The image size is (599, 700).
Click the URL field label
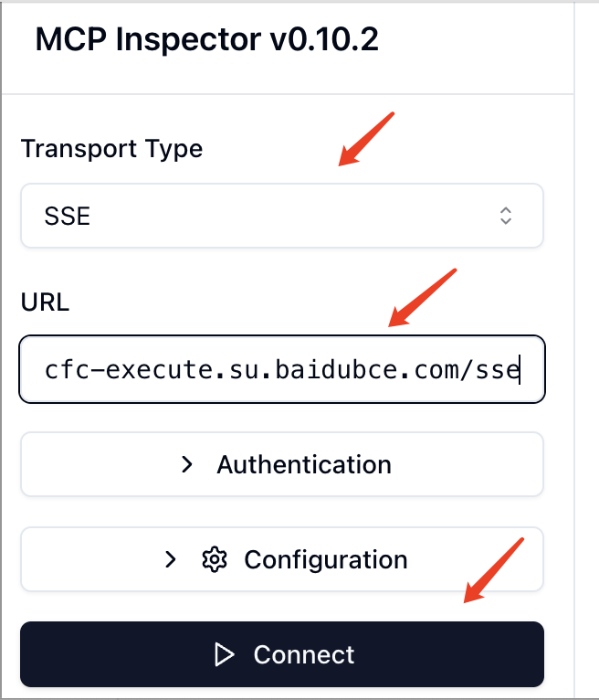click(45, 302)
